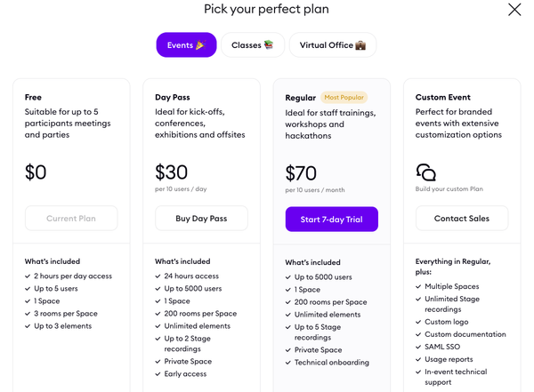Click the checkmark beside Early access
Viewport: 534px width, 392px height.
click(158, 374)
